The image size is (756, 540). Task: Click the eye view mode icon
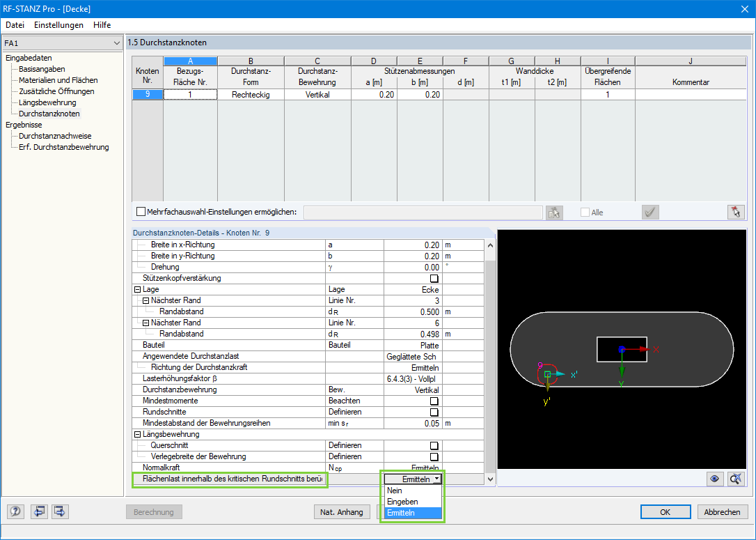pos(714,479)
